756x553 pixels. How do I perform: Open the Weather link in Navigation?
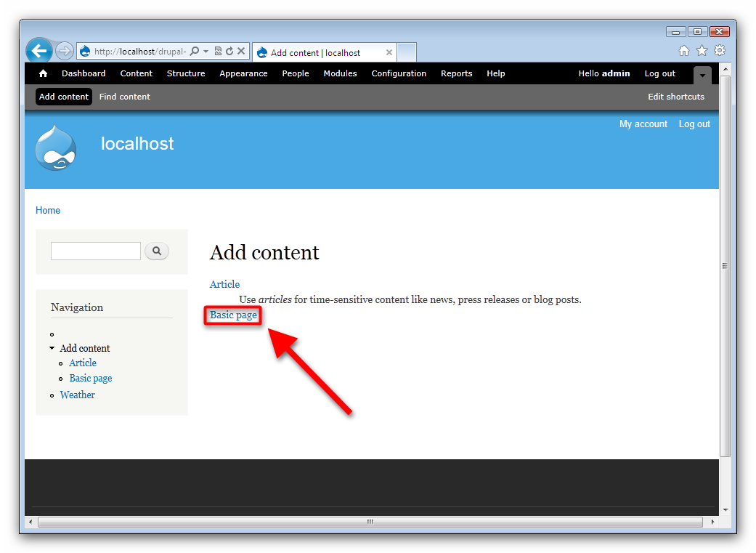pos(77,395)
